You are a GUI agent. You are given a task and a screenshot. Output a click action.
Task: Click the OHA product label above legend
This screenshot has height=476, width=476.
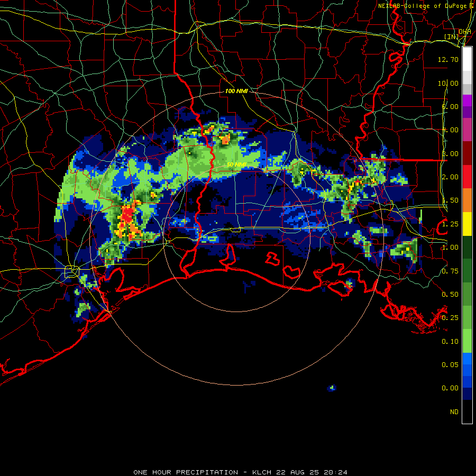[465, 32]
